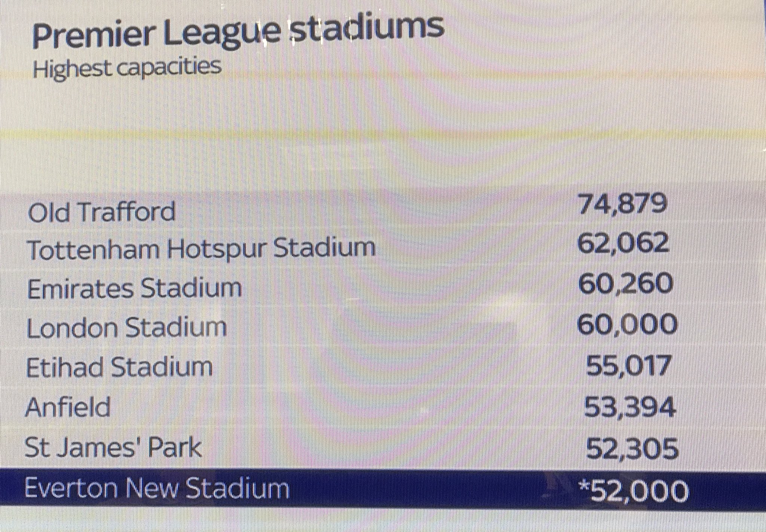Click the 53,394 capacity figure

point(630,407)
